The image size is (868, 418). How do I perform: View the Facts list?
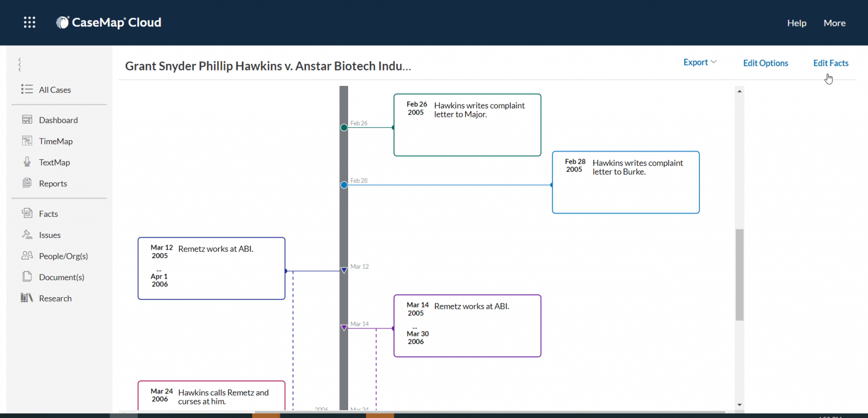click(48, 214)
